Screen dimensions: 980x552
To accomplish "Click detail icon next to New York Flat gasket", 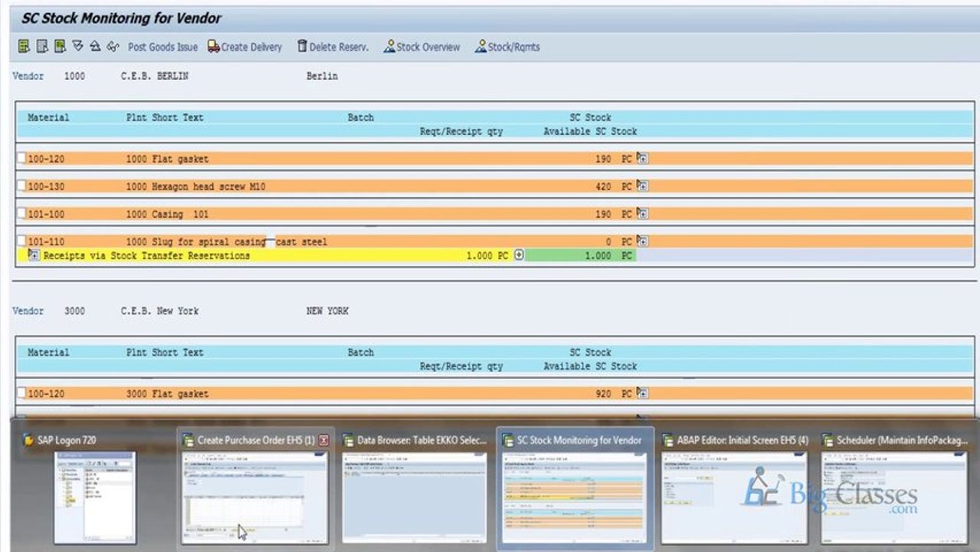I will pos(642,393).
